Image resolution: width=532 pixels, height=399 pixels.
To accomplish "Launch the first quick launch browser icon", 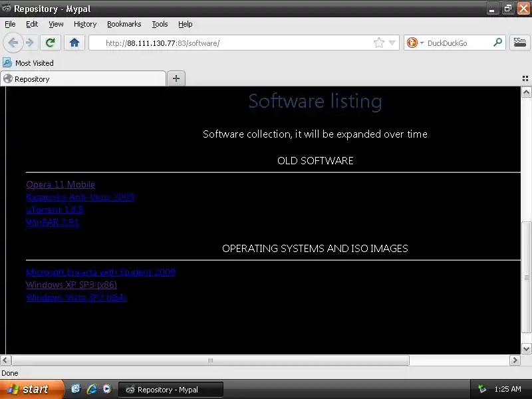I will [x=75, y=389].
